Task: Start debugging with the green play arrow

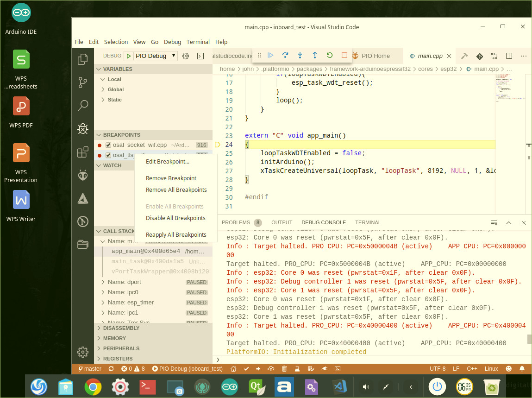Action: 129,56
